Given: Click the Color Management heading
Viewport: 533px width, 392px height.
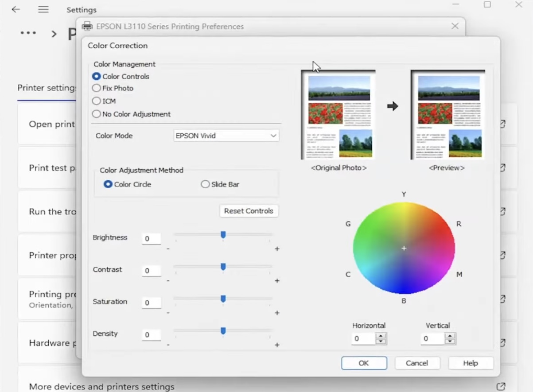Looking at the screenshot, I should 124,64.
